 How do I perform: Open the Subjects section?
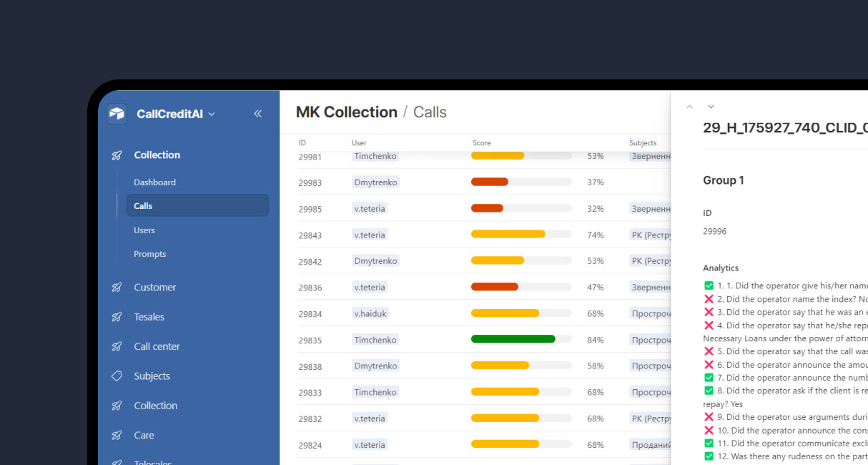[152, 376]
